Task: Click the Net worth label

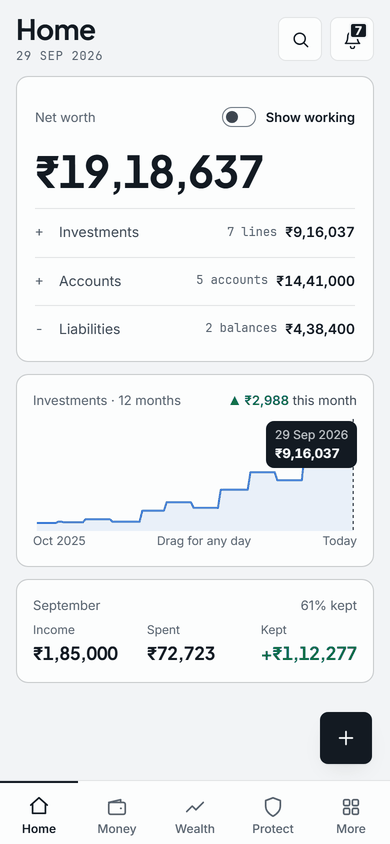Action: coord(65,117)
